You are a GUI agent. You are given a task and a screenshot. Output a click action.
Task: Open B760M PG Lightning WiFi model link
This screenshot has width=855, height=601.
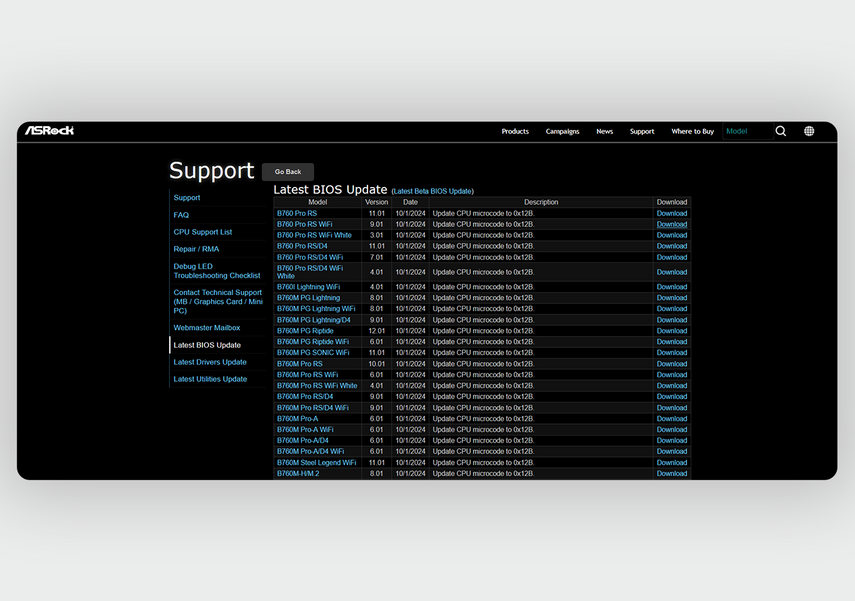point(316,309)
